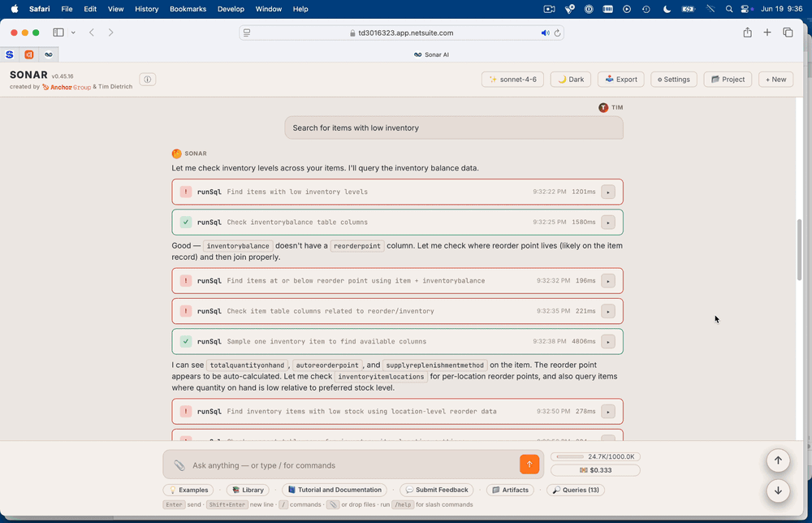Expand the 'Find items with low inventory levels' runSql row
This screenshot has height=523, width=812.
(x=608, y=192)
